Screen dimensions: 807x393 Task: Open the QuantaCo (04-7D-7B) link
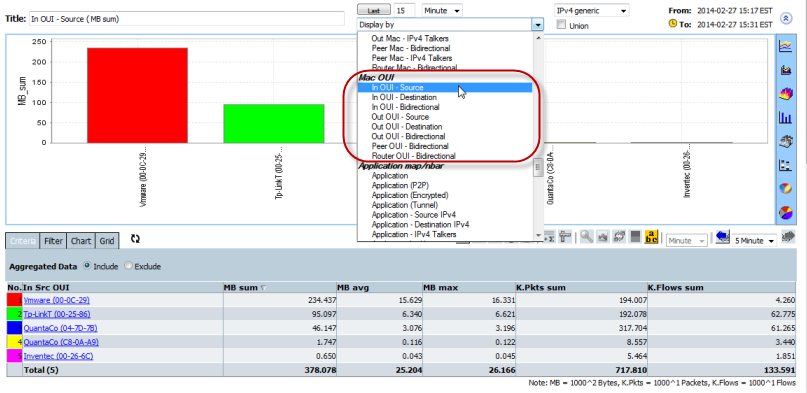(60, 328)
